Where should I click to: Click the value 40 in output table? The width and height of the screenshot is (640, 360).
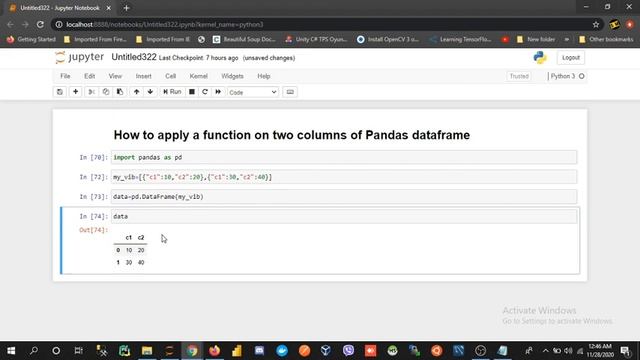[141, 262]
